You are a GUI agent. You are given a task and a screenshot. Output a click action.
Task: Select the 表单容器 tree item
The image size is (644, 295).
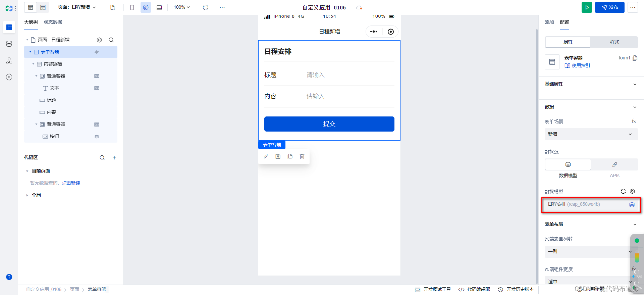tap(71, 52)
